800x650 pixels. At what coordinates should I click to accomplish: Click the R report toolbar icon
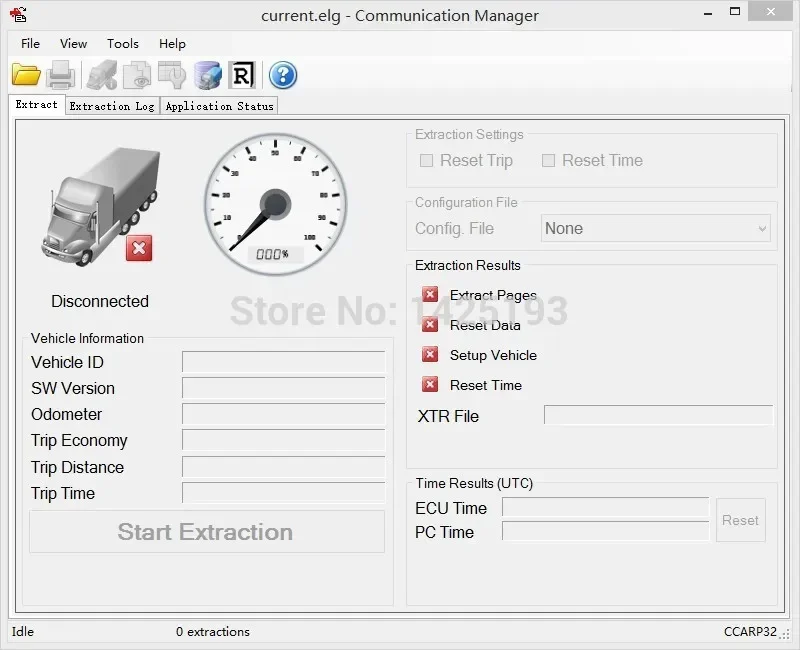point(241,74)
